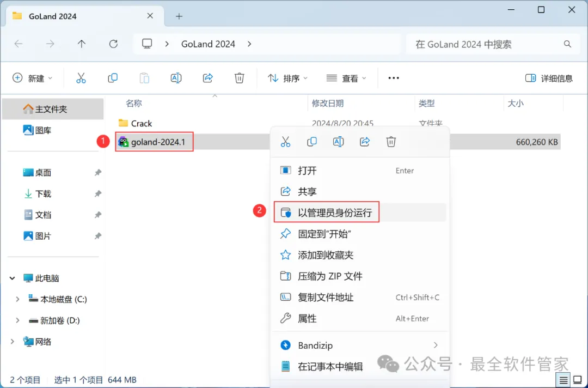588x388 pixels.
Task: Sort by the 修改日期 column header
Action: pyautogui.click(x=328, y=103)
